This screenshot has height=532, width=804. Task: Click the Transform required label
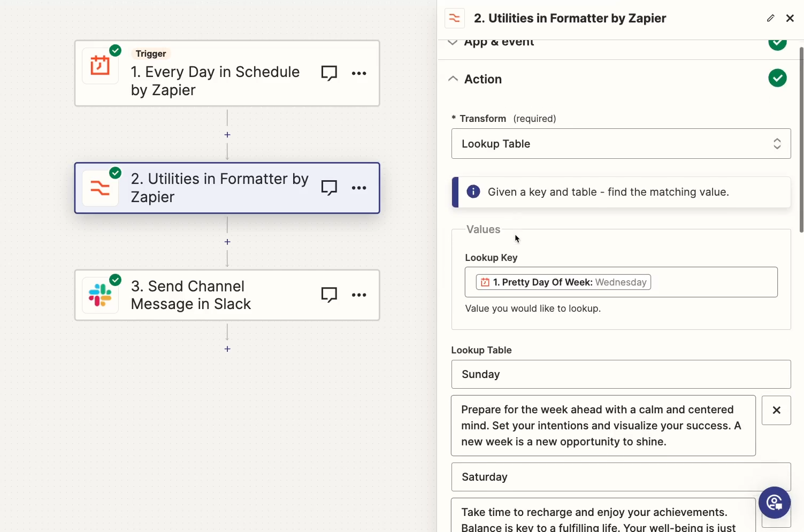(x=504, y=119)
